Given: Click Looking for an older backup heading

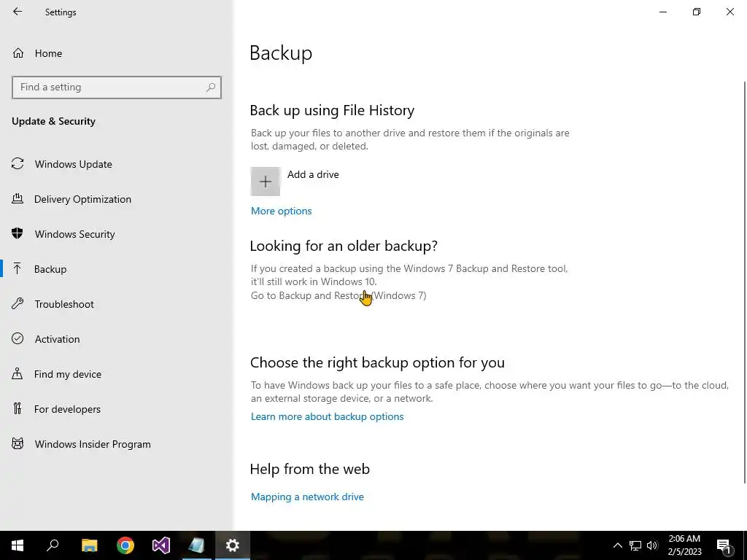Looking at the screenshot, I should [344, 246].
